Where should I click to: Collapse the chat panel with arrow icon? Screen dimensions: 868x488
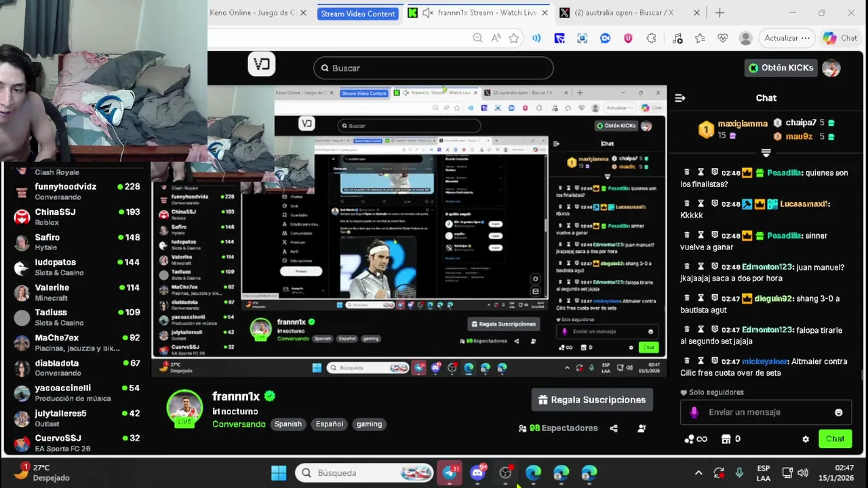(x=680, y=98)
